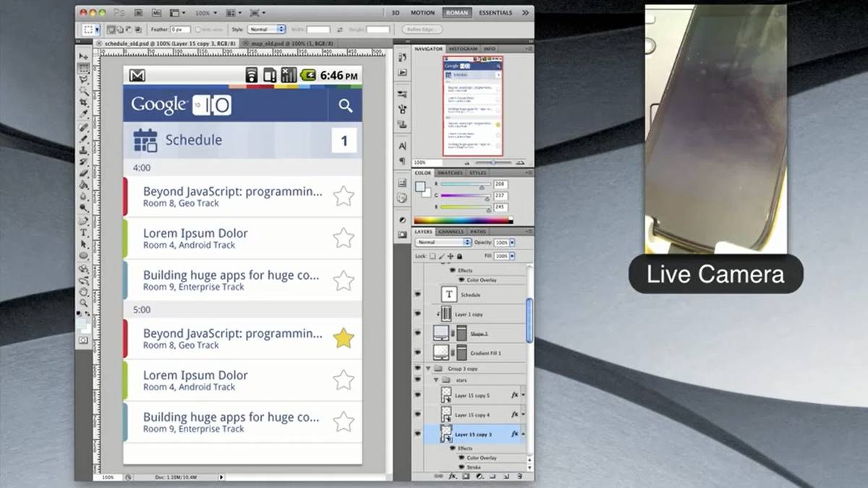Hide the Shape 1 layer

418,333
